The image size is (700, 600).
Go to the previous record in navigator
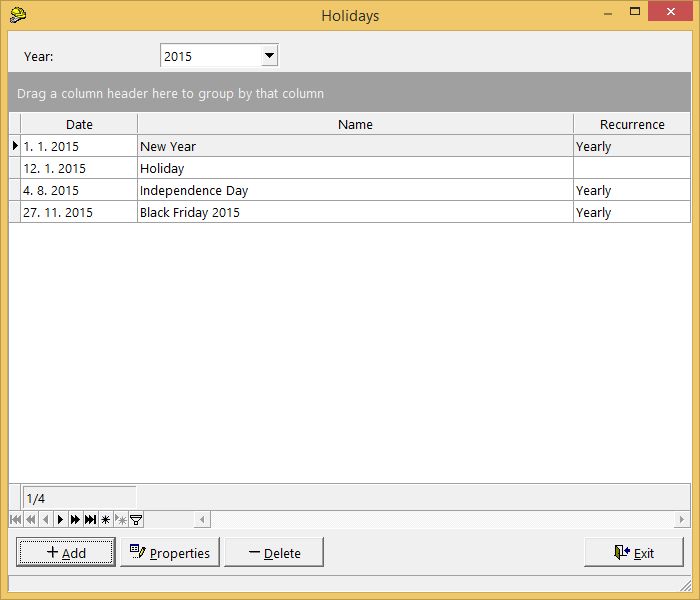(x=45, y=519)
